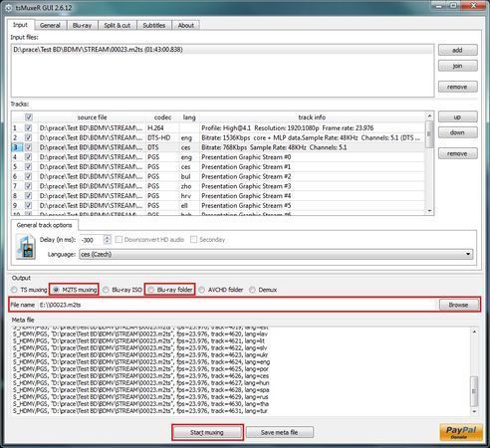The width and height of the screenshot is (490, 448).
Task: Click the tracks list scroll down arrow
Action: [x=429, y=211]
